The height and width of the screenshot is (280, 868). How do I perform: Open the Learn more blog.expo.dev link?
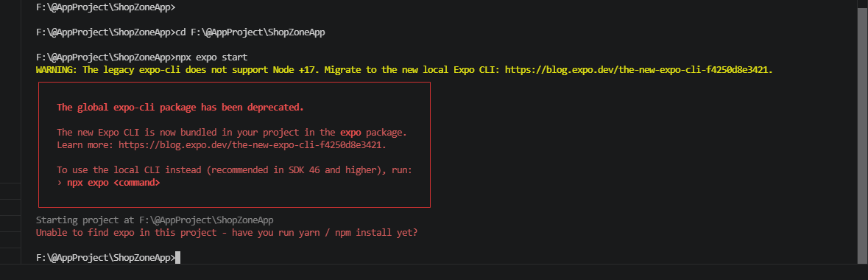coord(251,145)
